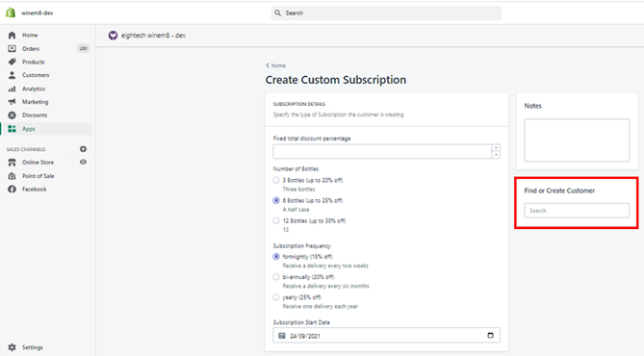
Task: Click the Marketing megaphone icon
Action: [x=12, y=102]
